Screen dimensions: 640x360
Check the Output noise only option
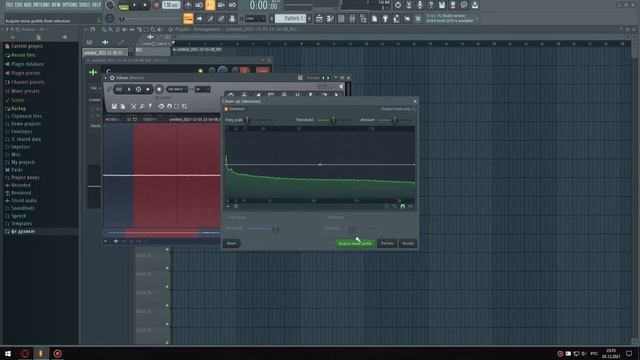[398, 109]
